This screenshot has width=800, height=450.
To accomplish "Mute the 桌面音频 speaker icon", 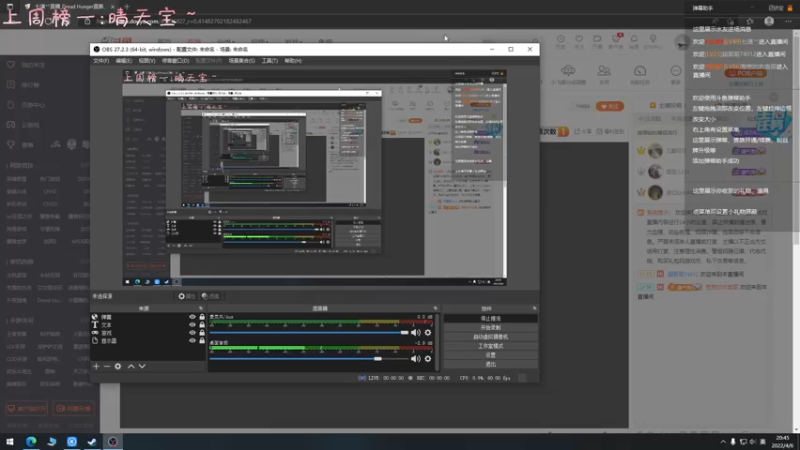I will tap(416, 359).
